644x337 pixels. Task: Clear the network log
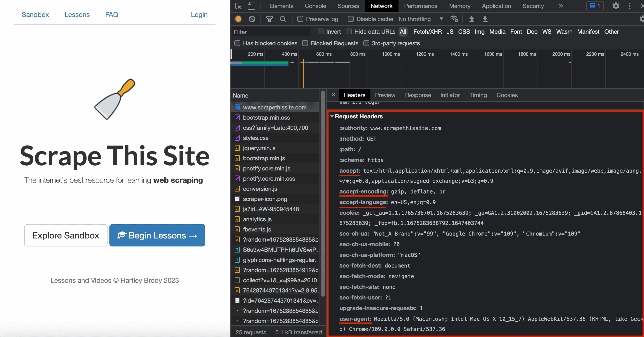tap(252, 19)
